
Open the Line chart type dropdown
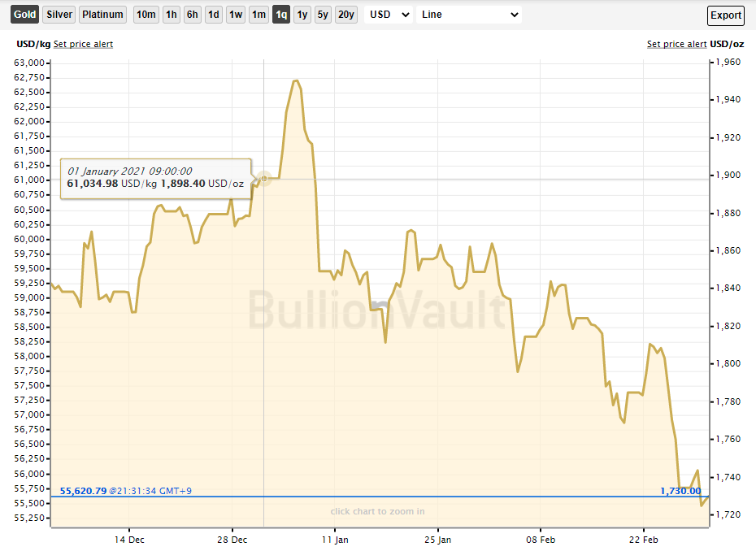pos(469,15)
